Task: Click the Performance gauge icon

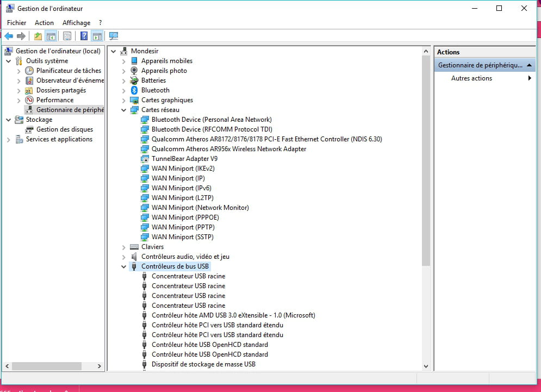Action: pyautogui.click(x=29, y=100)
